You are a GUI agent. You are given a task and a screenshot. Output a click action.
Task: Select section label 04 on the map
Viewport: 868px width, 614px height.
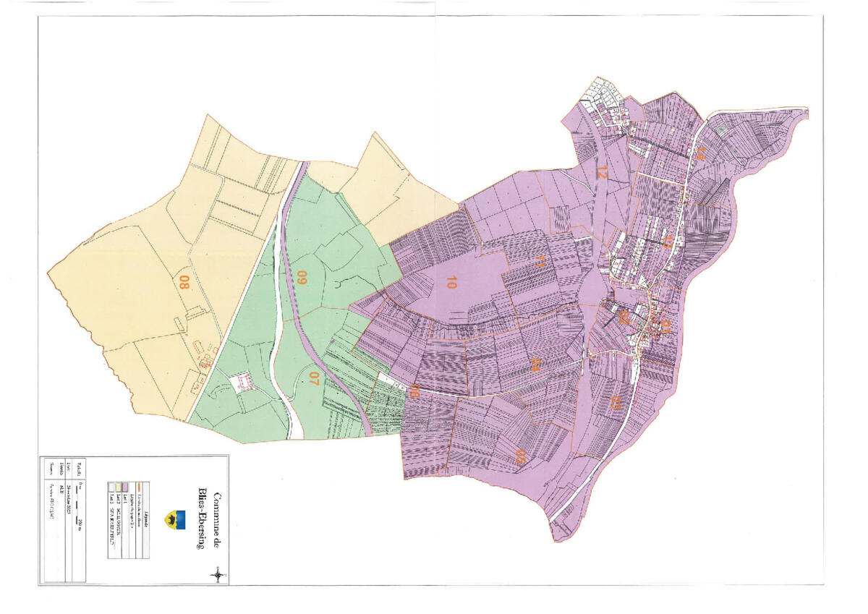pos(536,364)
